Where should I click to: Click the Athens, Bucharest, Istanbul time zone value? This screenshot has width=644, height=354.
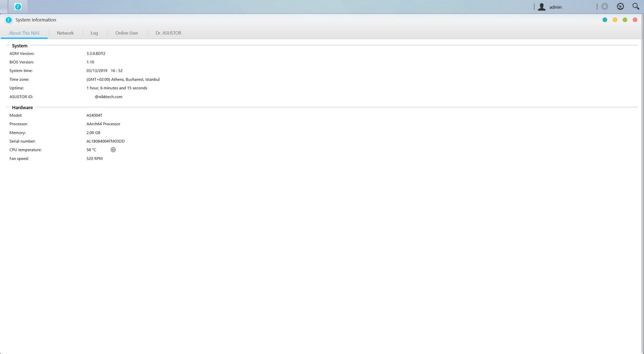click(x=123, y=79)
